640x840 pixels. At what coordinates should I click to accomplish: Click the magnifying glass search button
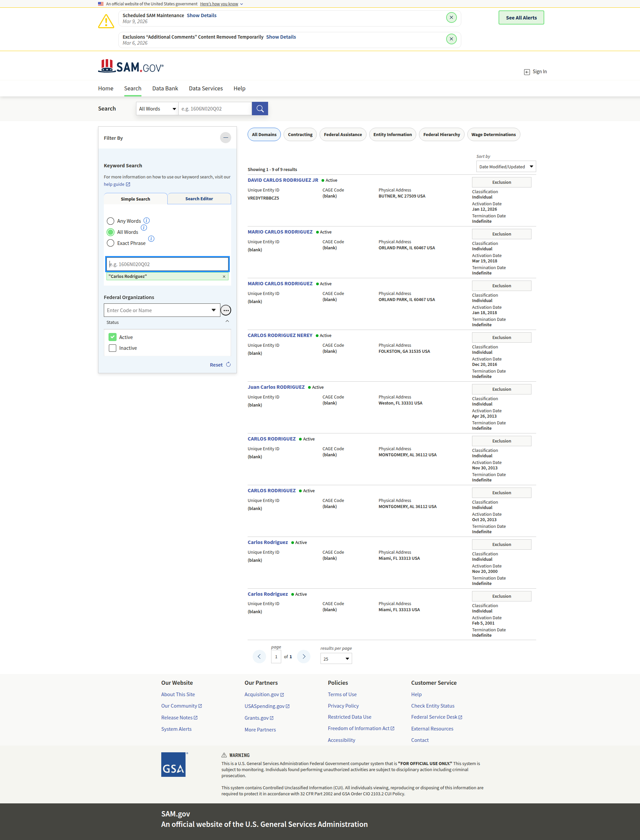coord(260,109)
